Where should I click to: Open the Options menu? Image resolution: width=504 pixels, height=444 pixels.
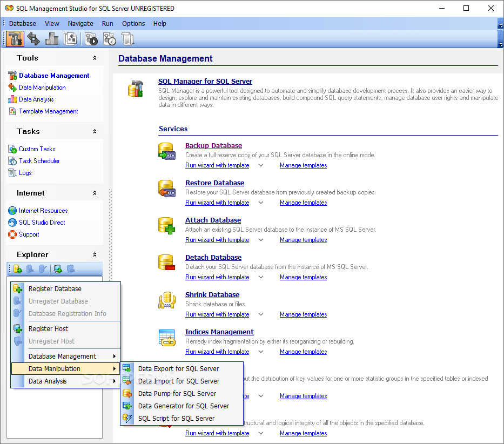(133, 23)
